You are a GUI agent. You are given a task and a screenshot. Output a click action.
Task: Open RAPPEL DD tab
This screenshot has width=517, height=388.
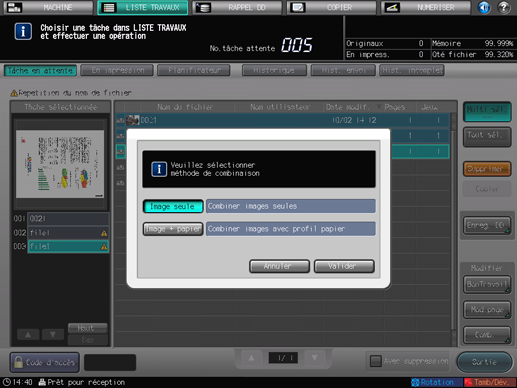[x=237, y=7]
